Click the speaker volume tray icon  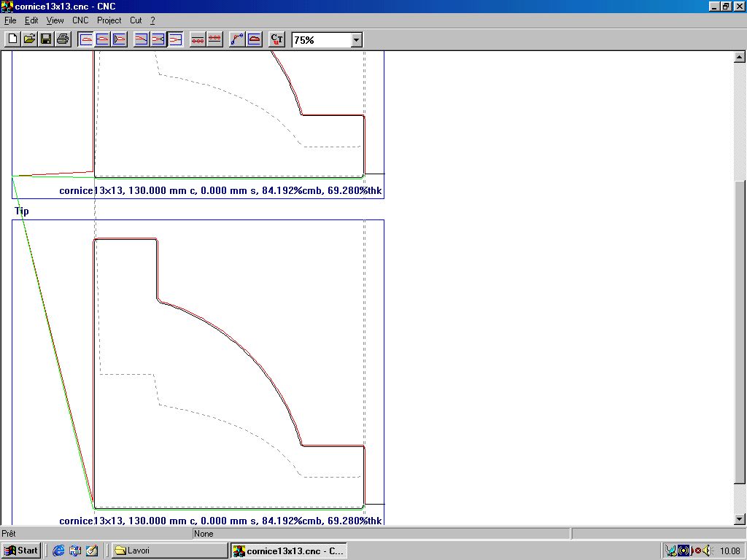(x=705, y=551)
